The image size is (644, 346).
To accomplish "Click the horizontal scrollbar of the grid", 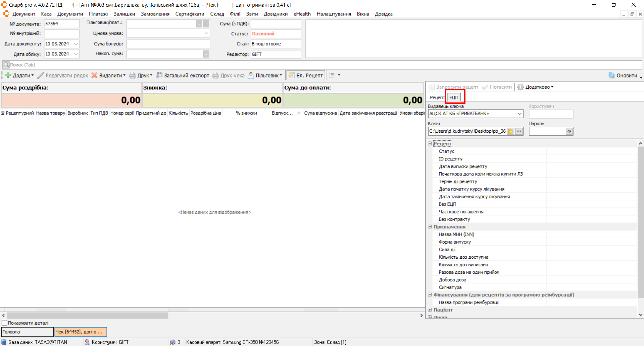I will [88, 316].
